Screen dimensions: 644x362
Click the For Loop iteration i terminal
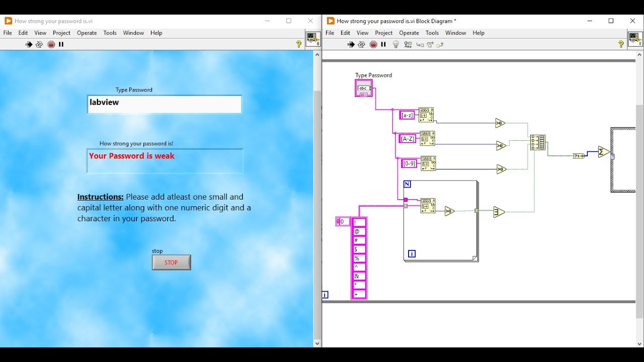[x=412, y=254]
